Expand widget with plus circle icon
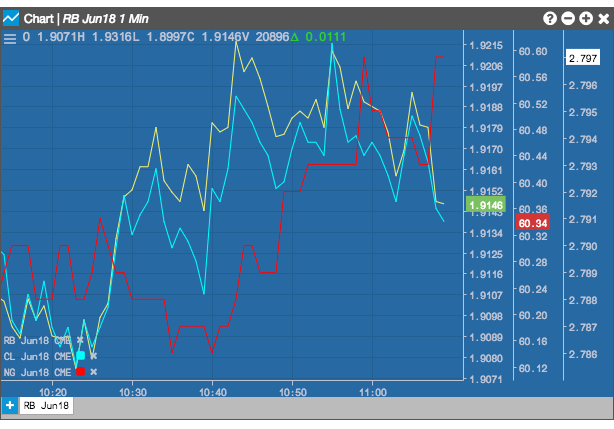 (586, 18)
